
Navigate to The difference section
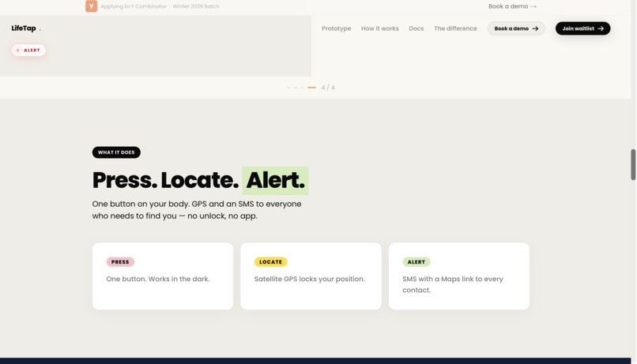(455, 28)
